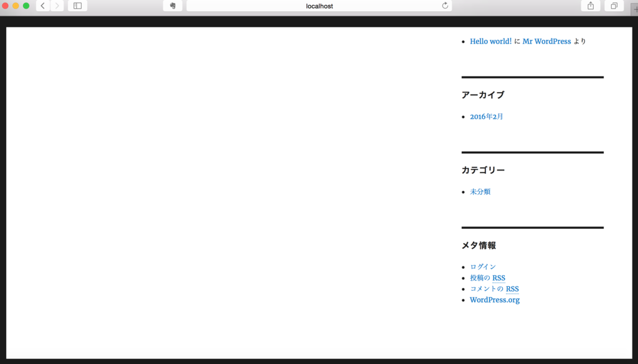Open the Share menu
Image resolution: width=638 pixels, height=364 pixels.
point(591,6)
